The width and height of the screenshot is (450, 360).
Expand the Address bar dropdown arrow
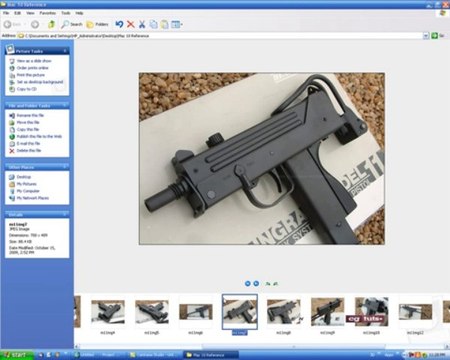point(426,36)
